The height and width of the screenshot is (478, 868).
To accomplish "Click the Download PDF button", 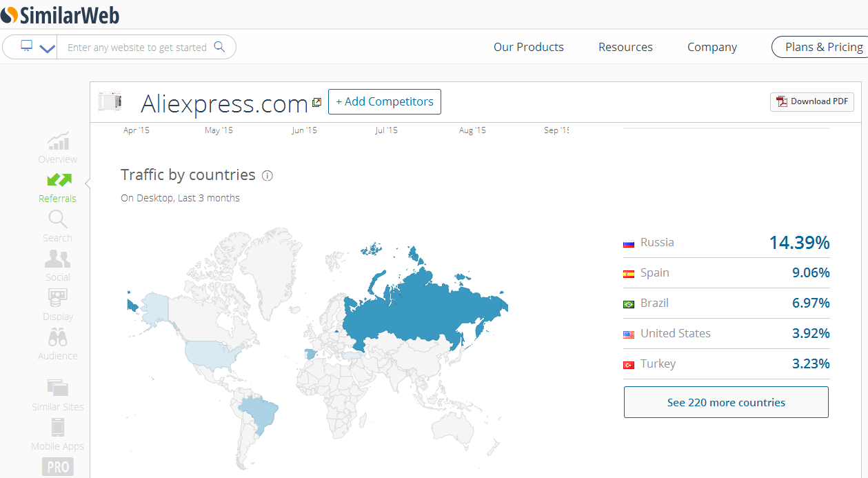I will 812,101.
